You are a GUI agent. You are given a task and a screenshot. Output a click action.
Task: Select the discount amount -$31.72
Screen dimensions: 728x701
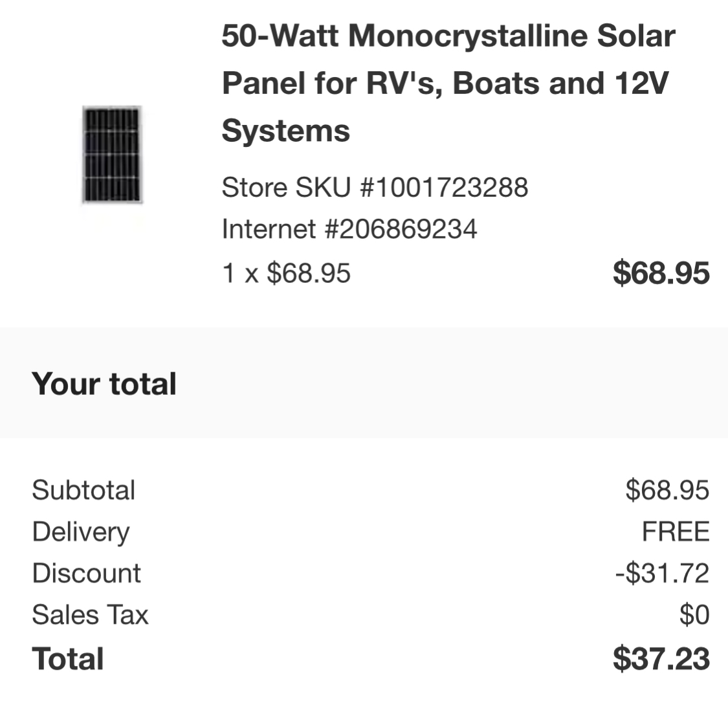click(663, 573)
